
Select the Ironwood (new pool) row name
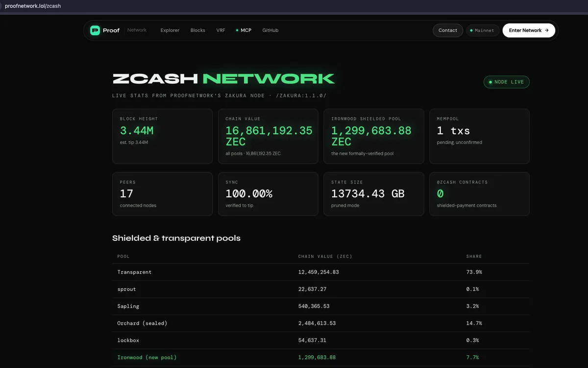[147, 357]
